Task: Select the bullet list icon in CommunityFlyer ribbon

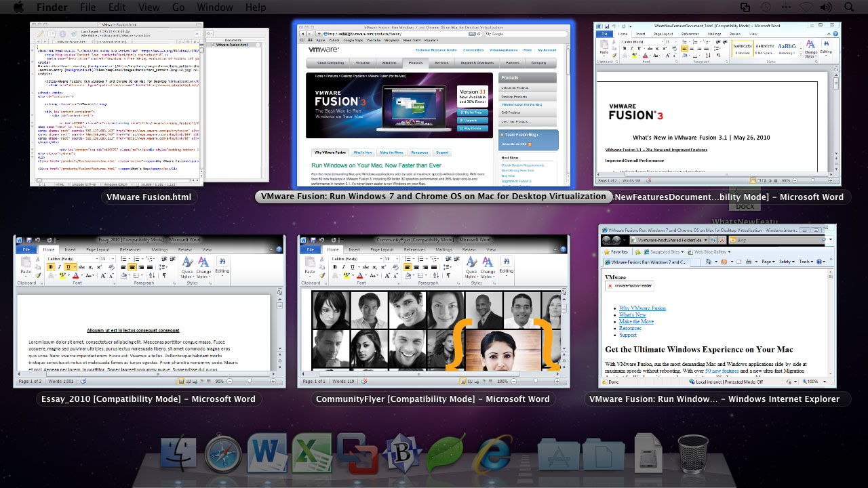Action: (x=408, y=259)
